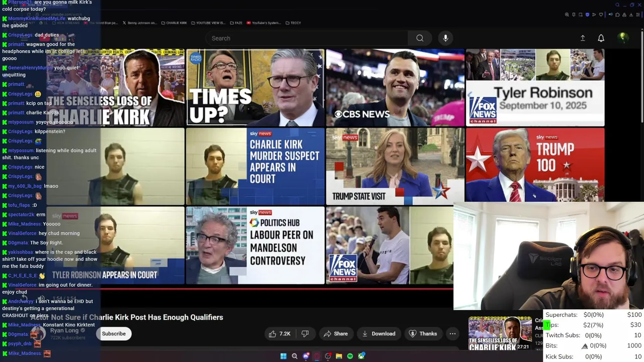The height and width of the screenshot is (362, 644).
Task: Open the browser profile person icon
Action: (x=624, y=15)
